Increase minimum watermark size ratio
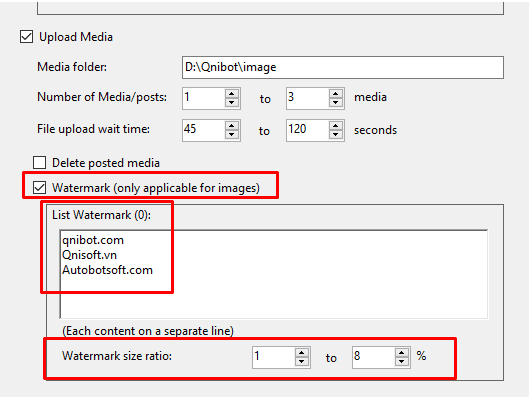This screenshot has height=397, width=529. [302, 353]
